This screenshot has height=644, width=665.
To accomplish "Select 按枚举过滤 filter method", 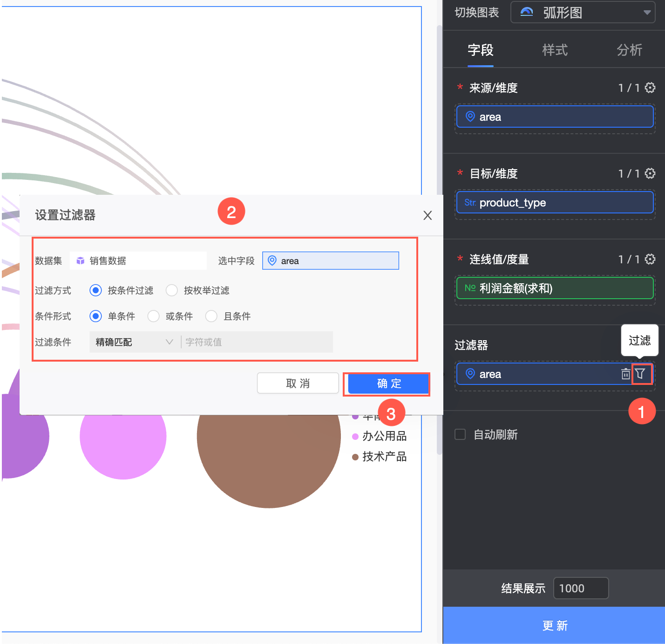I will pos(172,290).
